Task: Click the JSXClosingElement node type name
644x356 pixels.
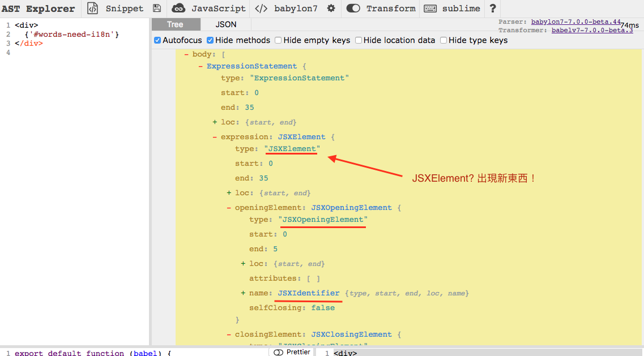Action: [x=352, y=334]
